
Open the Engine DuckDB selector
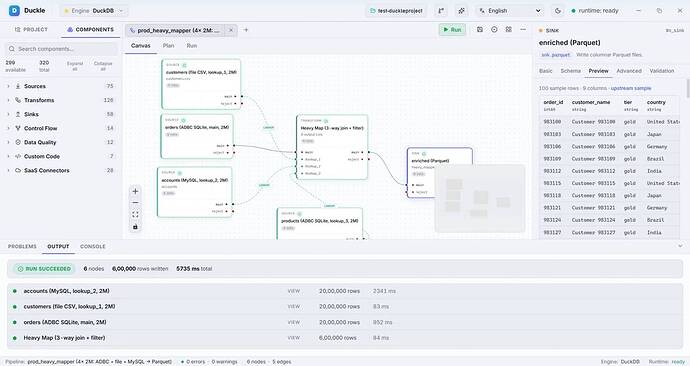pyautogui.click(x=94, y=11)
